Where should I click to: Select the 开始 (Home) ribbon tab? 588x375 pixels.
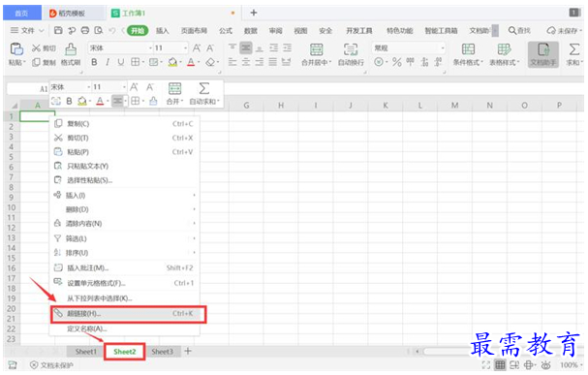tap(138, 31)
